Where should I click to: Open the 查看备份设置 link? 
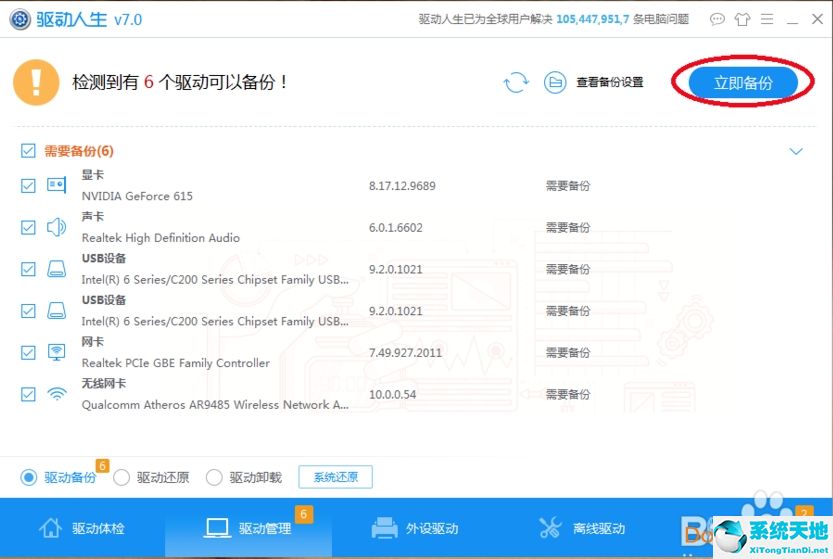pos(610,82)
